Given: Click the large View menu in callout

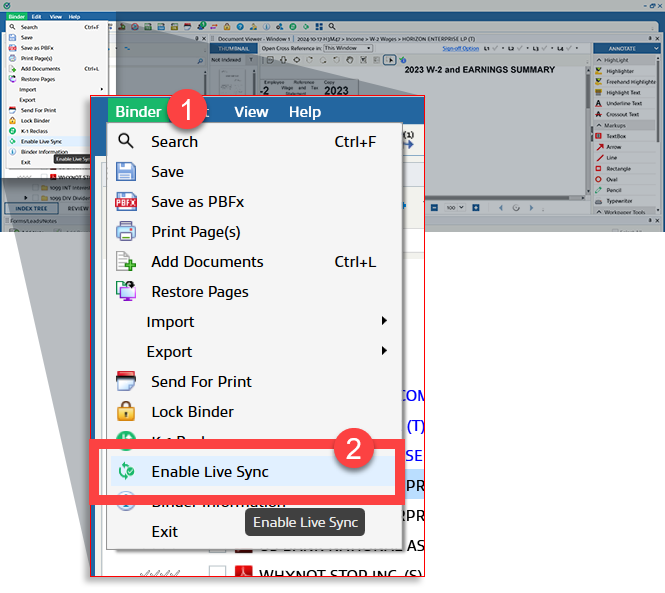Looking at the screenshot, I should (x=251, y=112).
